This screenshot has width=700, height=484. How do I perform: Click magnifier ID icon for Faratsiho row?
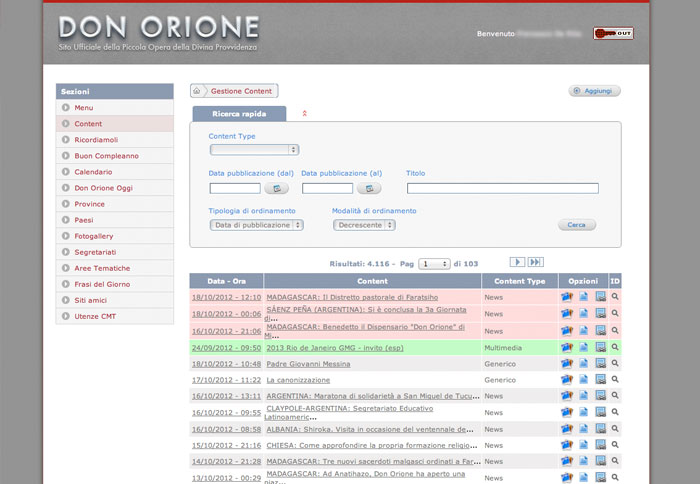tap(615, 296)
